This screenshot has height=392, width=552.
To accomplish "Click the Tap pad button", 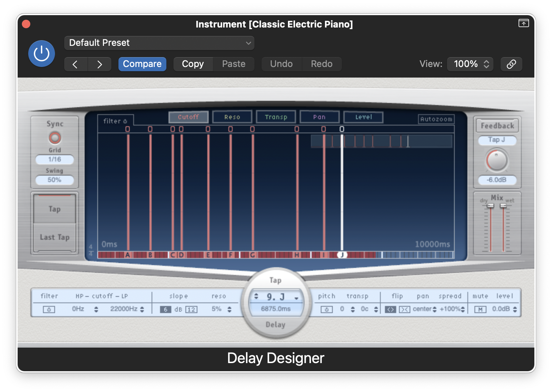I will point(55,209).
